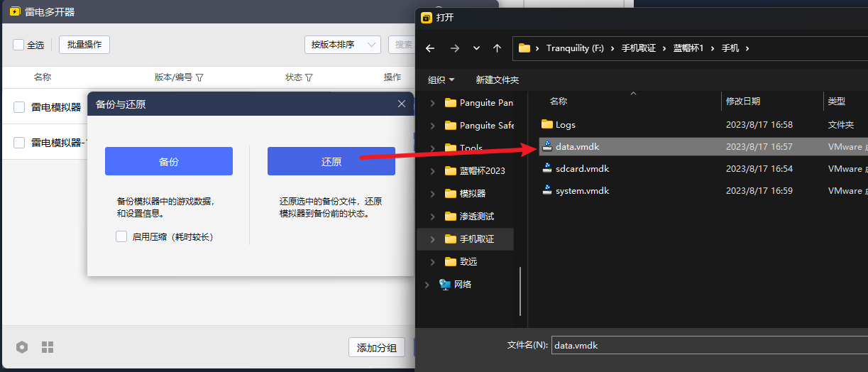Click the breadcrumb arrow after 手机
The image size is (868, 372).
coord(748,48)
